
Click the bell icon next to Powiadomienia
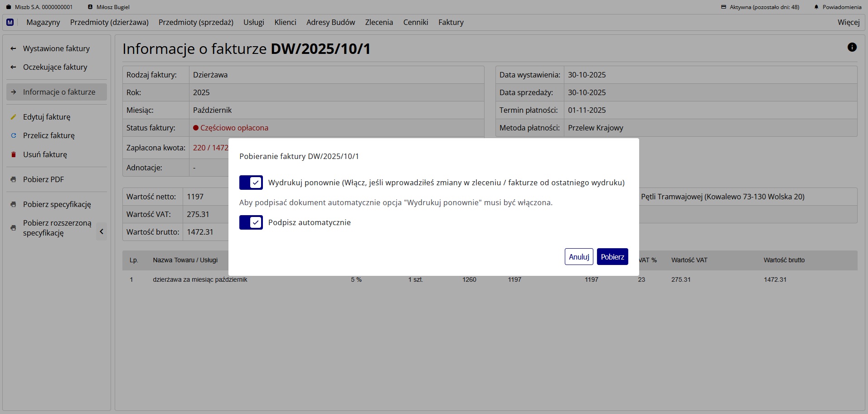tap(816, 7)
